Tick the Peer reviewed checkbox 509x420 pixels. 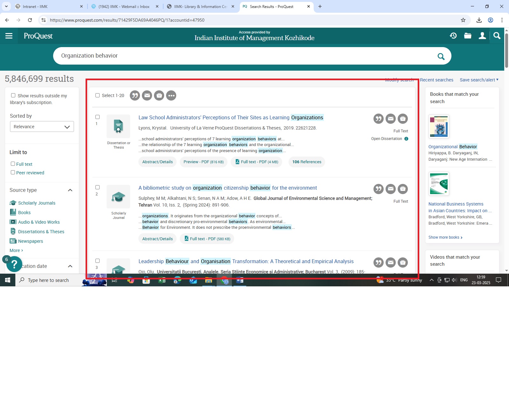[x=13, y=172]
